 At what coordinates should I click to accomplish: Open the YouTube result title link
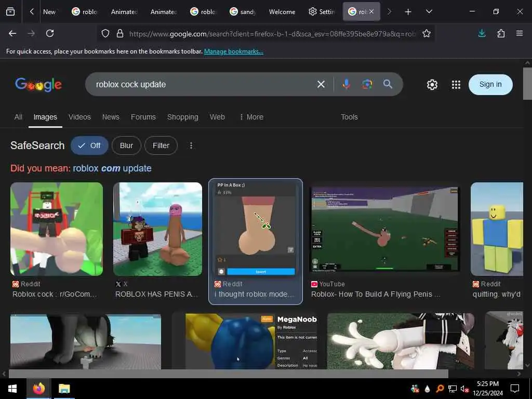pyautogui.click(x=376, y=294)
